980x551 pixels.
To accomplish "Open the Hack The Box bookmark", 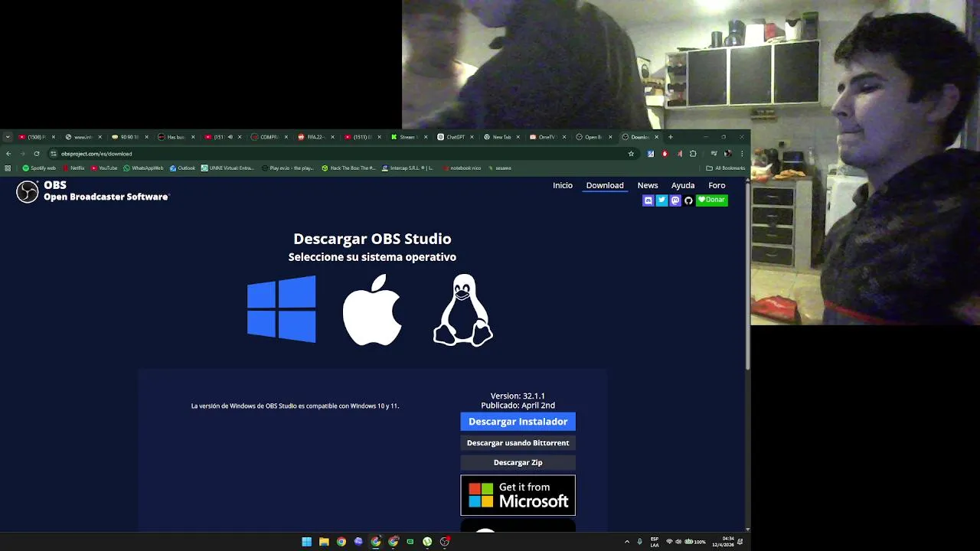I will pyautogui.click(x=348, y=168).
